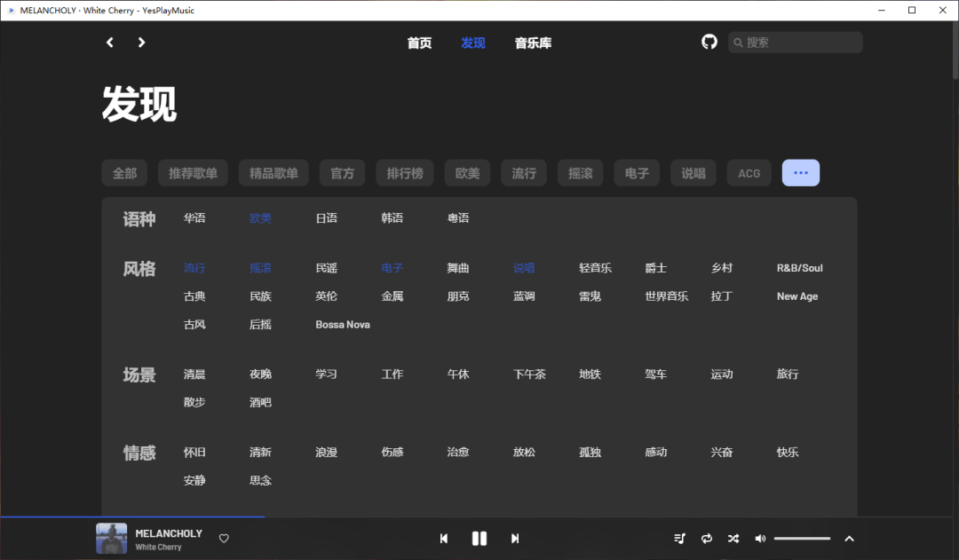The image size is (959, 560).
Task: Toggle repeat mode
Action: point(707,539)
